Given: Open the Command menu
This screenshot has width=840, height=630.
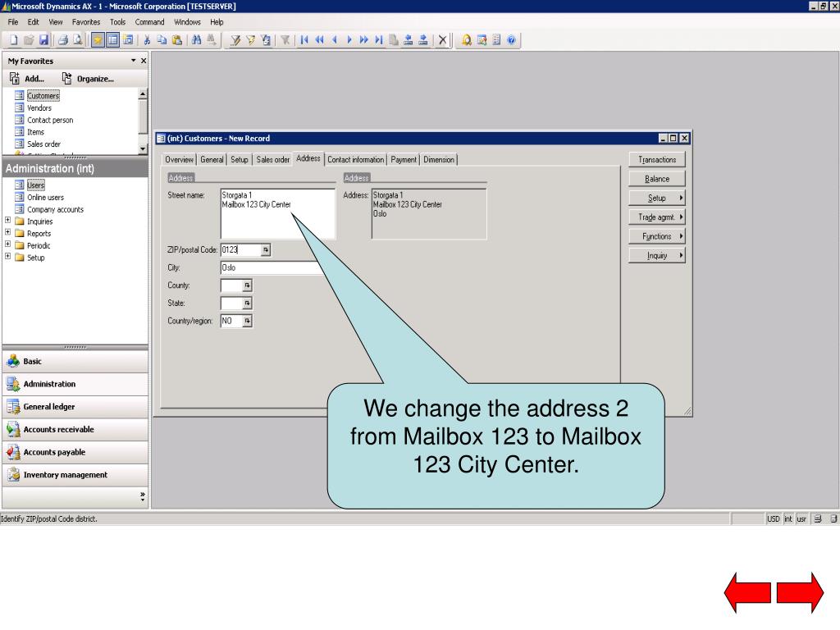Looking at the screenshot, I should [x=149, y=22].
